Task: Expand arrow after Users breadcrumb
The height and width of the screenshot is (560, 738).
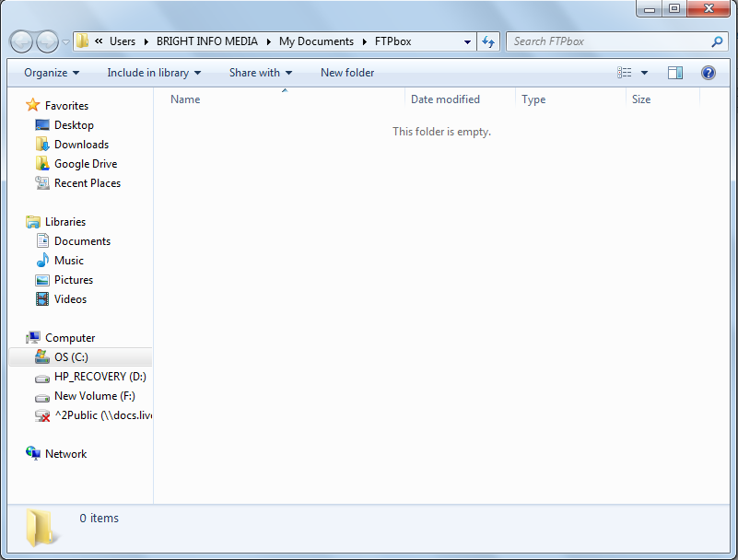Action: click(146, 41)
